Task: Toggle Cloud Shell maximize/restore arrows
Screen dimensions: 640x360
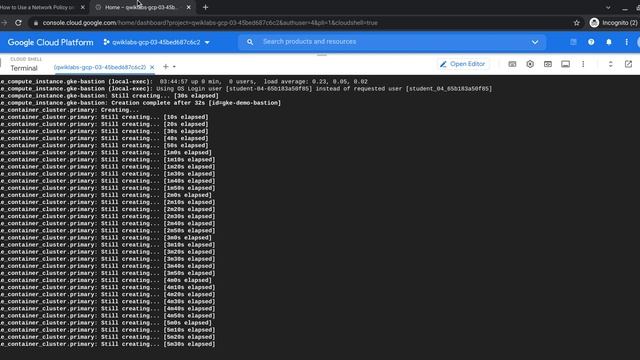Action: (x=611, y=64)
